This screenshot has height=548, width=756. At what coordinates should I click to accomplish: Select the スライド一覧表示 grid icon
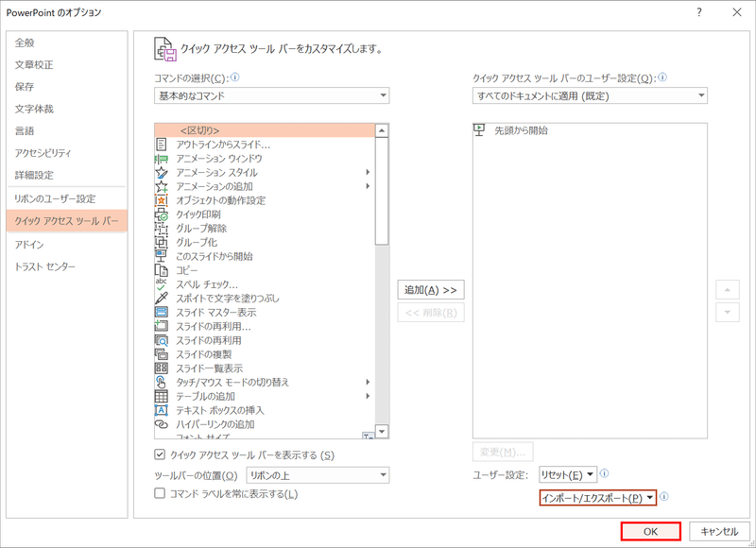[162, 368]
